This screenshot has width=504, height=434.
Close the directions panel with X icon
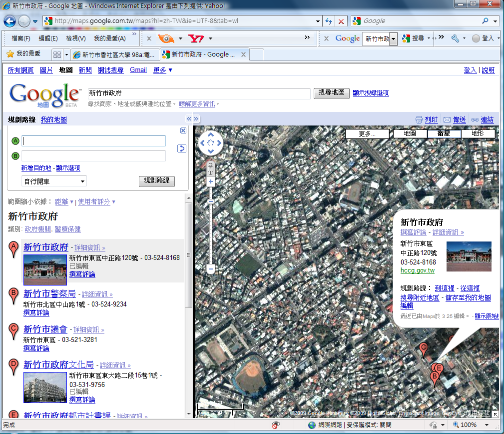(x=183, y=130)
